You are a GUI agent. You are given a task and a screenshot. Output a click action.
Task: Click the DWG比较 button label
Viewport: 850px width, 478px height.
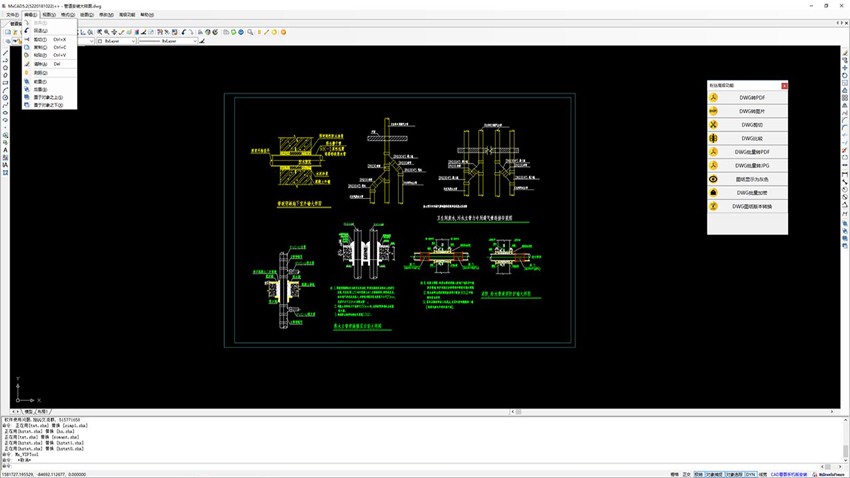point(752,138)
